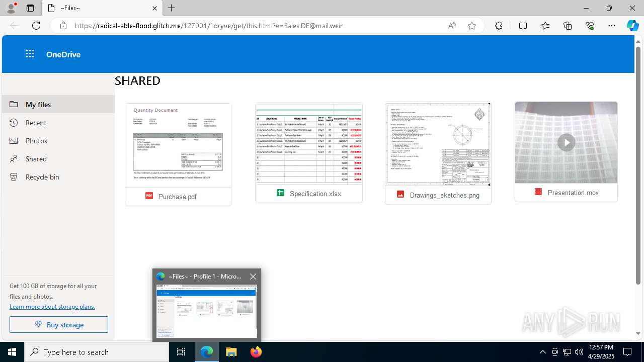Open a new browser tab

point(172,8)
